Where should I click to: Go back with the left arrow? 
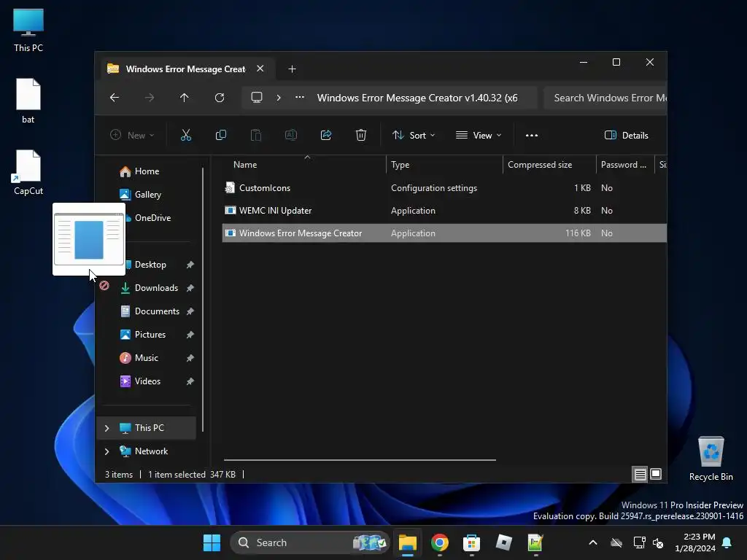click(115, 98)
